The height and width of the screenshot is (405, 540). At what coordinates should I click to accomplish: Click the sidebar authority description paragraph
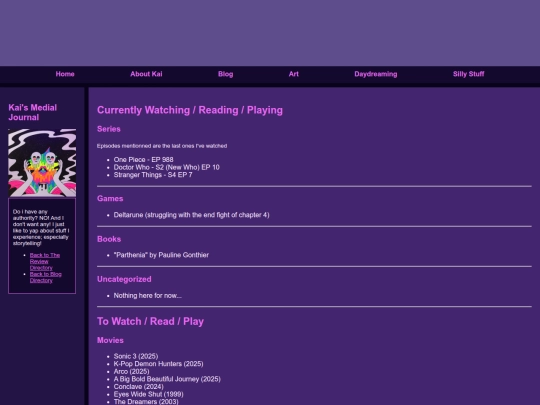coord(41,228)
